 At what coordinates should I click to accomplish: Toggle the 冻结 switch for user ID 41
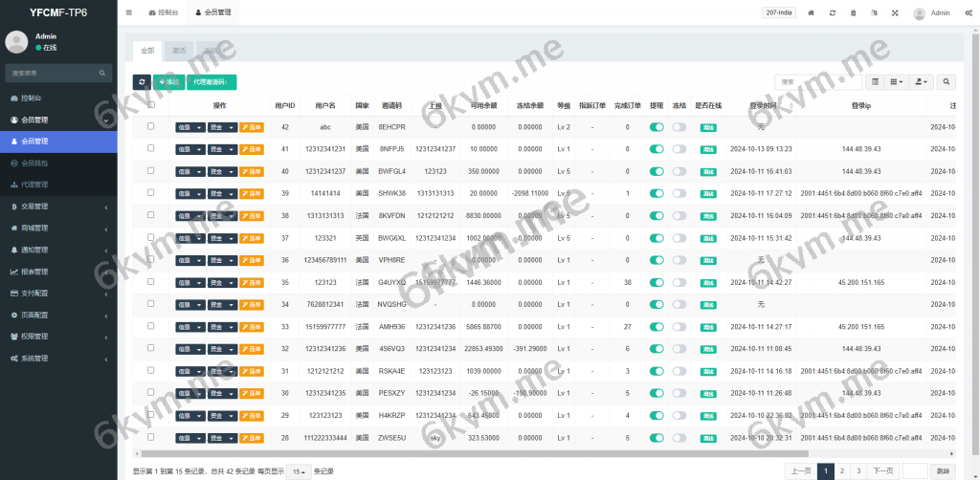(x=679, y=148)
